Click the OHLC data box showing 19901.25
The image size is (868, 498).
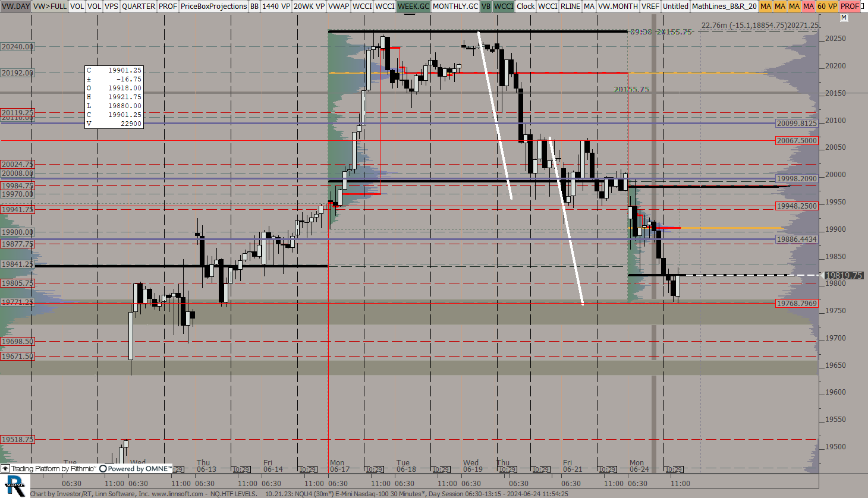point(114,97)
